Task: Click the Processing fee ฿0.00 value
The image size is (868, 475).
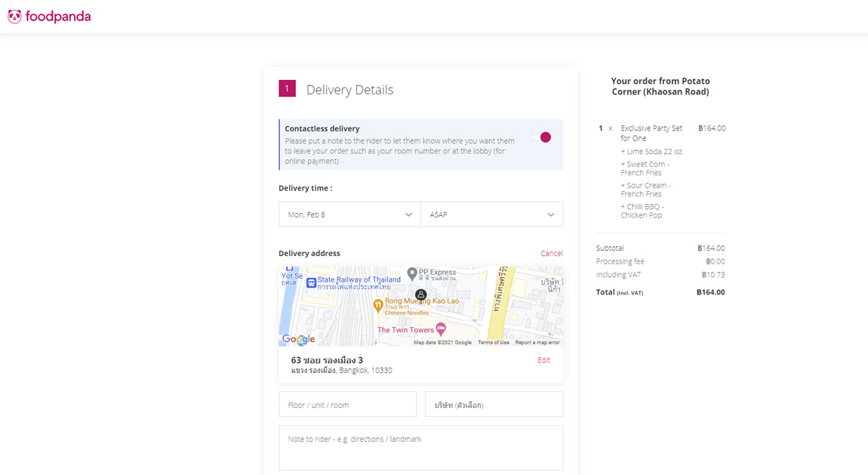Action: (x=716, y=261)
